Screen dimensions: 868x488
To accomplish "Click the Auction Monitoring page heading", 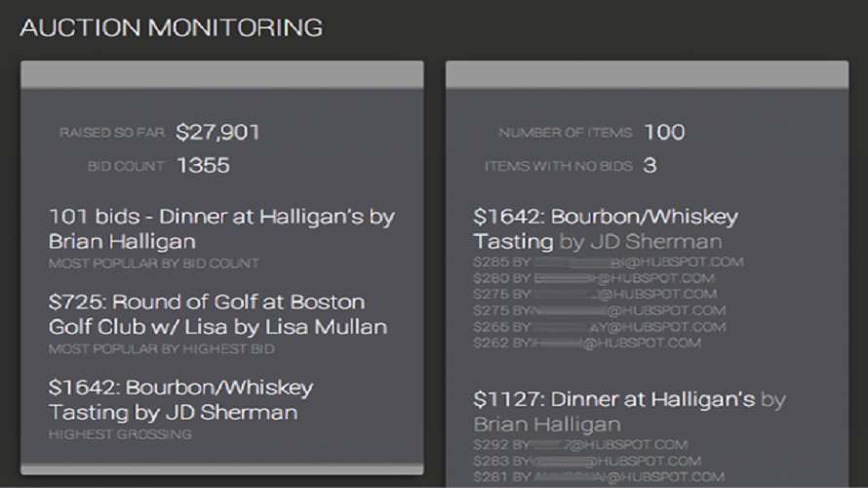I will 171,27.
